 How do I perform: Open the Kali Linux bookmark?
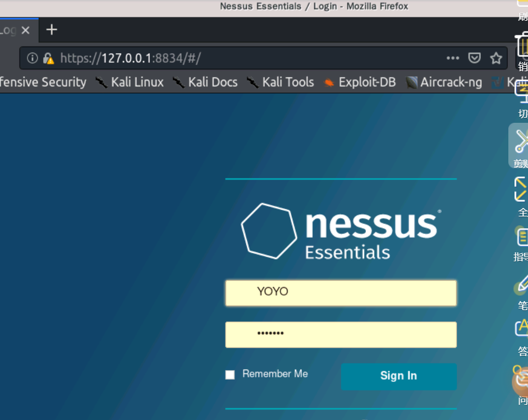coord(130,82)
